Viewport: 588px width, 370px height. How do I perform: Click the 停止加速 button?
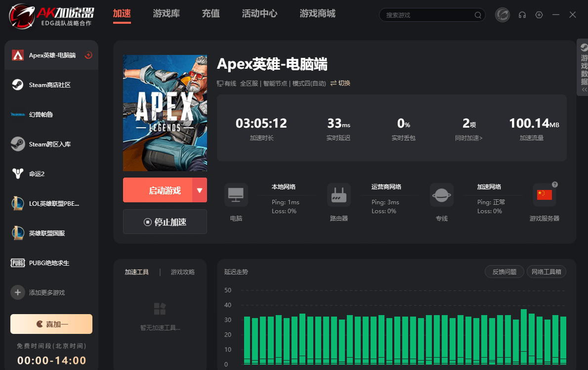click(165, 222)
